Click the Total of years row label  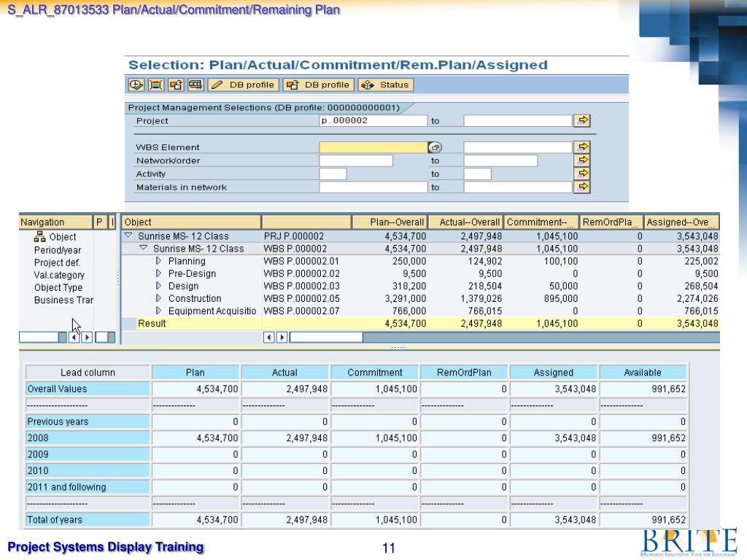88,519
